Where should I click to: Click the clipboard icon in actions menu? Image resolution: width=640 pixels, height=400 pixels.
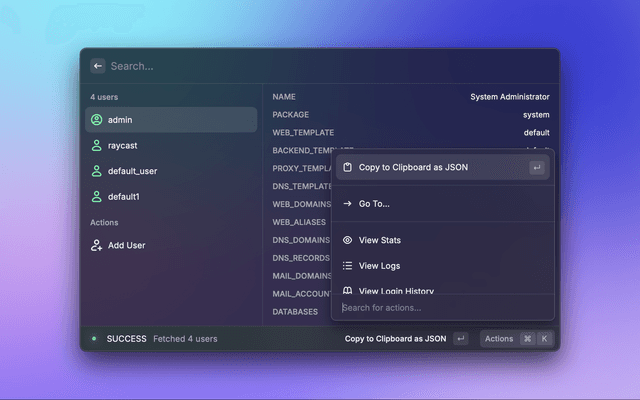[347, 167]
